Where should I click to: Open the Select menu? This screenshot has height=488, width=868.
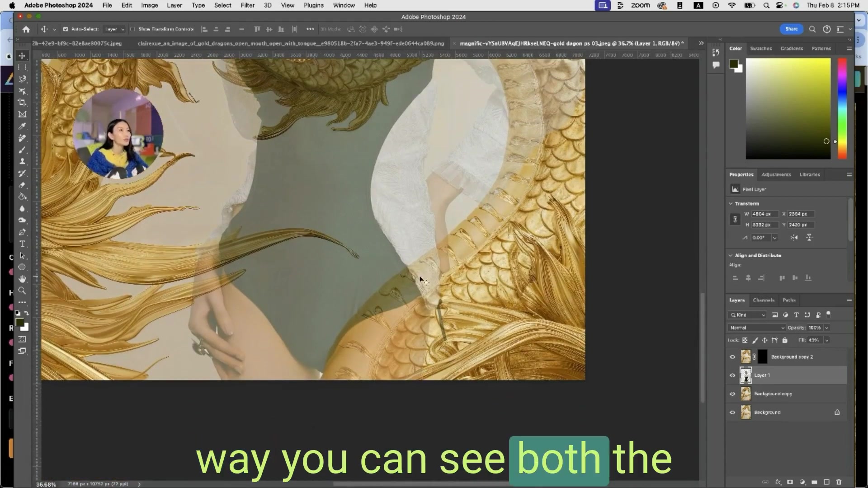pos(223,5)
